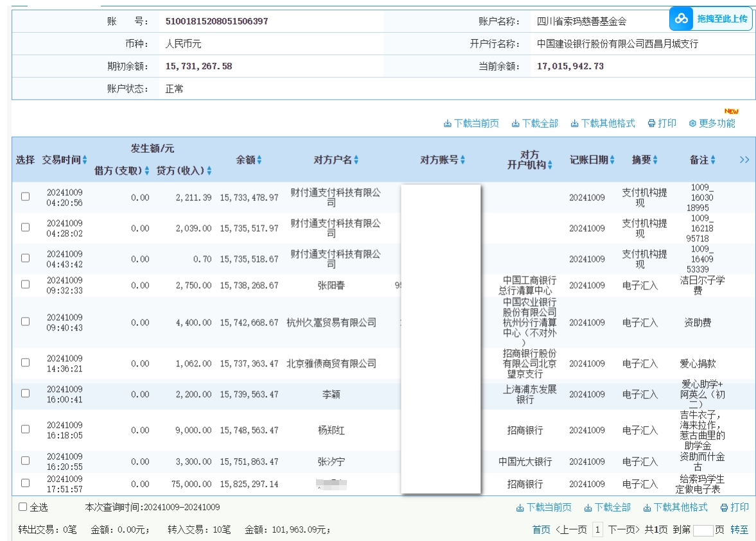
Task: Click the bottom download all icon
Action: pyautogui.click(x=588, y=508)
